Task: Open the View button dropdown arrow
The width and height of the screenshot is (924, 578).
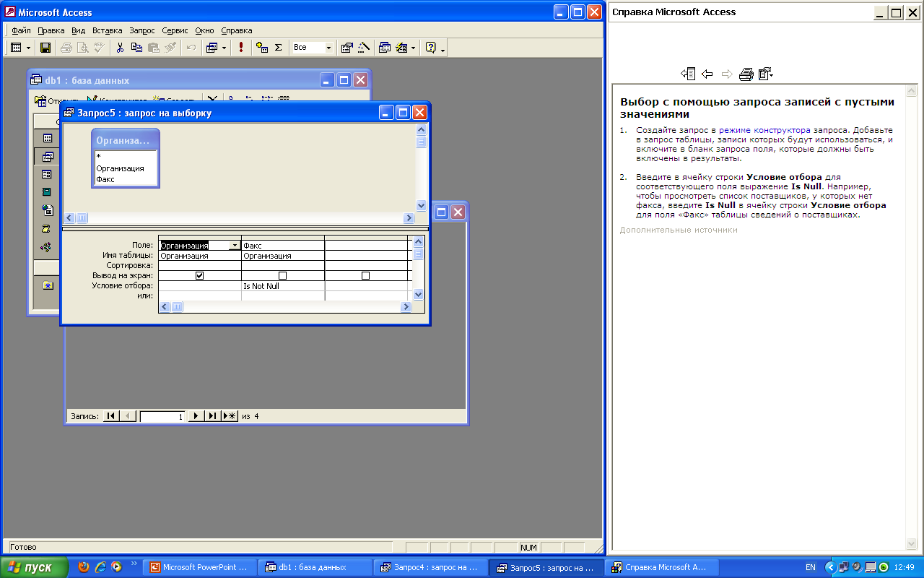Action: click(29, 48)
